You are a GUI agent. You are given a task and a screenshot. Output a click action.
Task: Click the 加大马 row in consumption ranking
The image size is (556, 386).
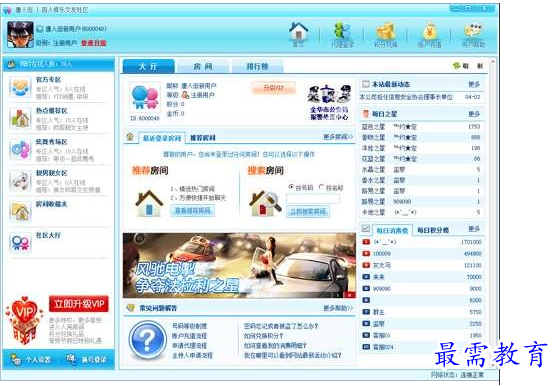[x=421, y=265]
